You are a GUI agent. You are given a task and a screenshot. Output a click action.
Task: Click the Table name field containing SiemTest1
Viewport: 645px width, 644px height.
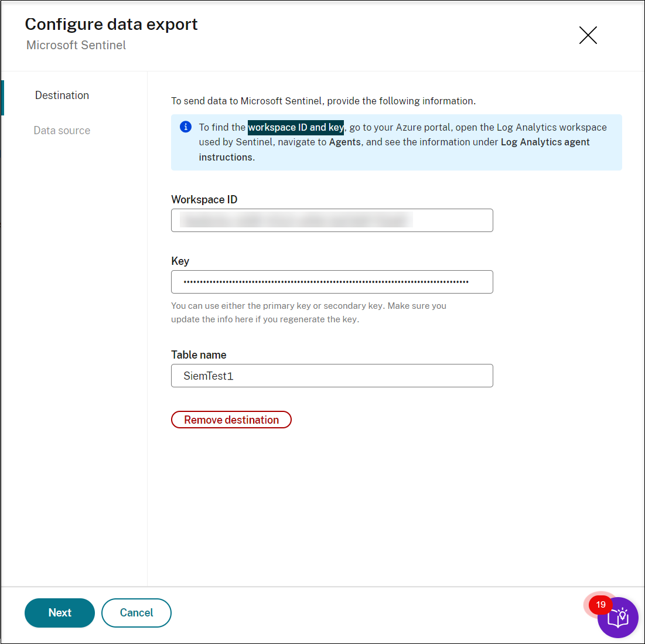(x=332, y=376)
